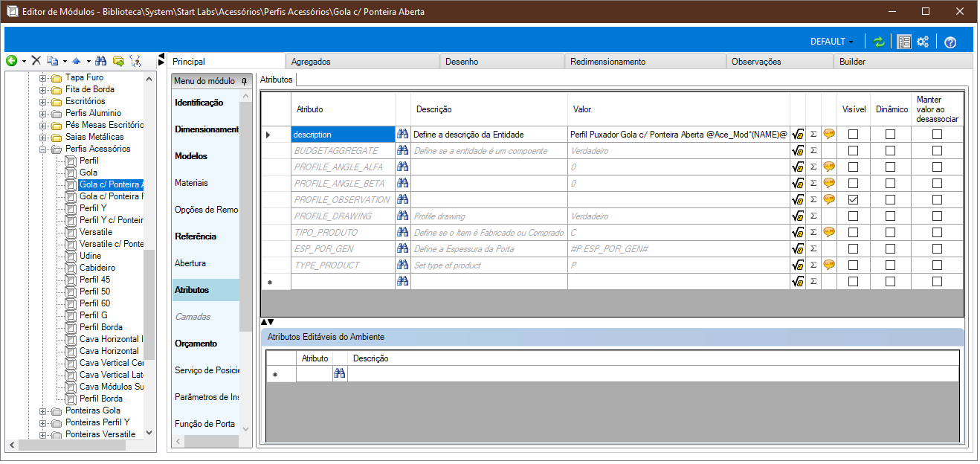980x464 pixels.
Task: Collapse the Perfis Acessórios folder
Action: tap(43, 149)
